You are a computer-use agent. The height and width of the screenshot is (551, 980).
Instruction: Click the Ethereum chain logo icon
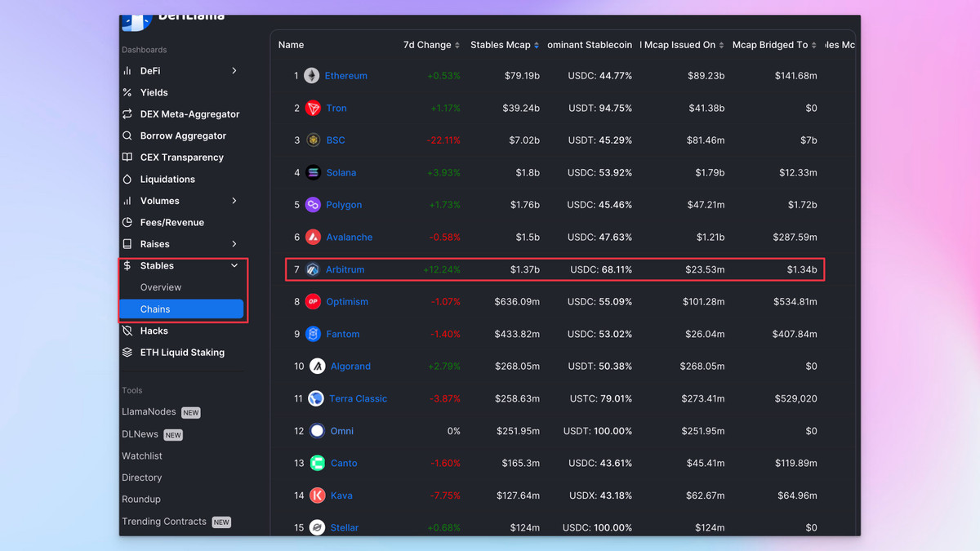point(312,76)
